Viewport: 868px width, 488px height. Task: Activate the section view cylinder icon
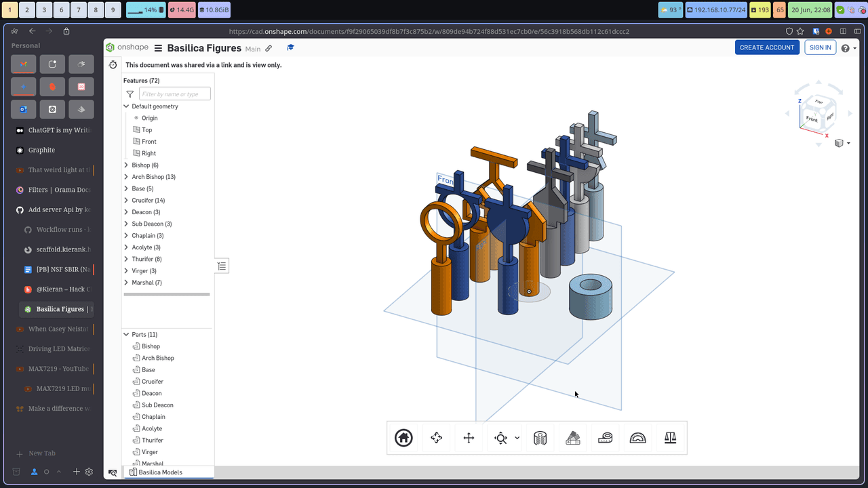click(x=540, y=438)
